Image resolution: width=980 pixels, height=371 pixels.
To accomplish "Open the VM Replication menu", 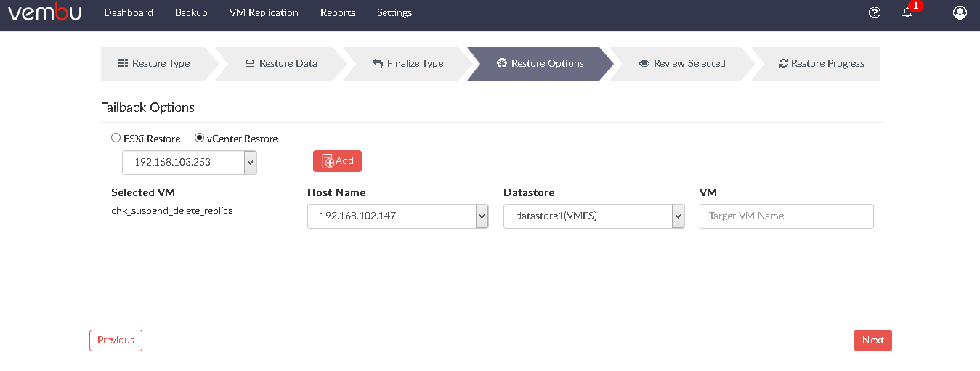I will tap(264, 12).
